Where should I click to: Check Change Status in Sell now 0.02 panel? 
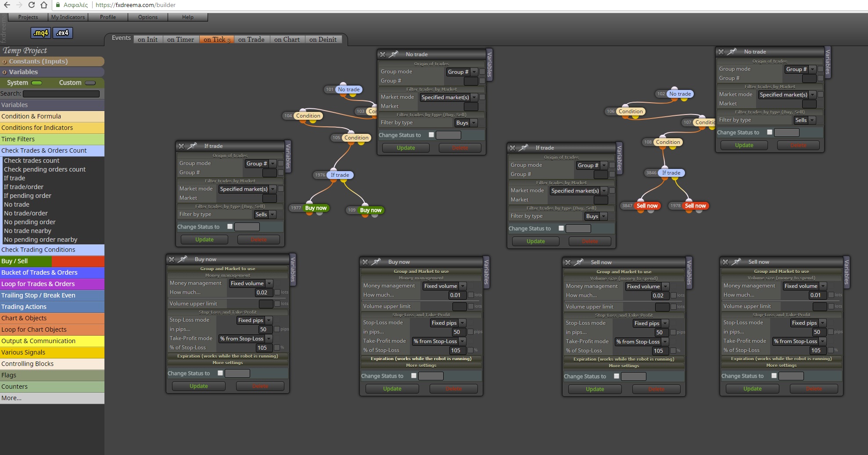(617, 376)
